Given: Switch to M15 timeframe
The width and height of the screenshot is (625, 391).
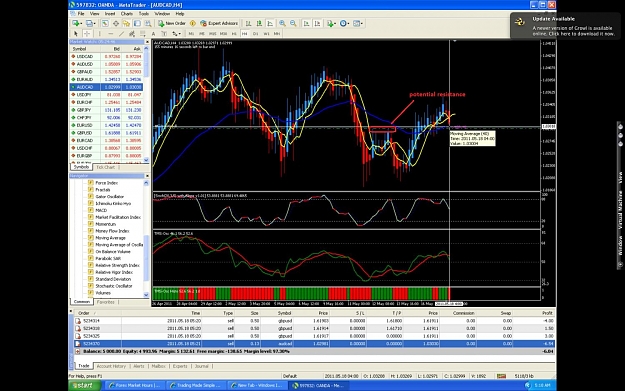Looking at the screenshot, I should pyautogui.click(x=213, y=34).
